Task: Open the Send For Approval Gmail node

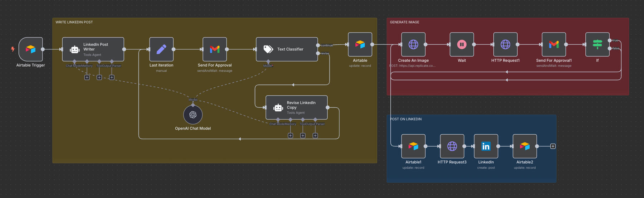Action: tap(215, 49)
